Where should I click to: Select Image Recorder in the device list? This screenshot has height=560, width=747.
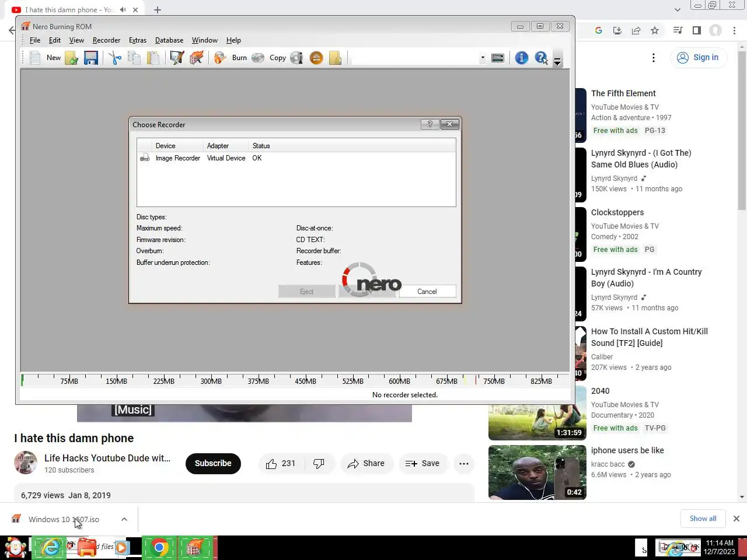[x=296, y=158]
